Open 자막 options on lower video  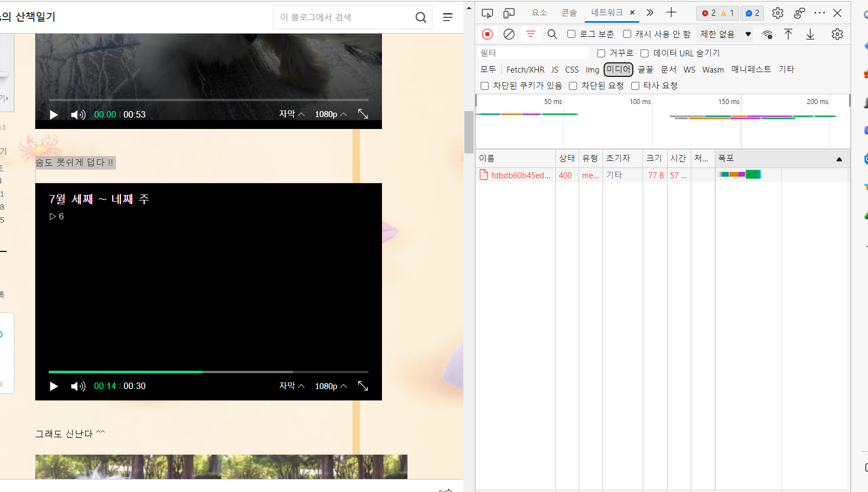click(x=292, y=386)
